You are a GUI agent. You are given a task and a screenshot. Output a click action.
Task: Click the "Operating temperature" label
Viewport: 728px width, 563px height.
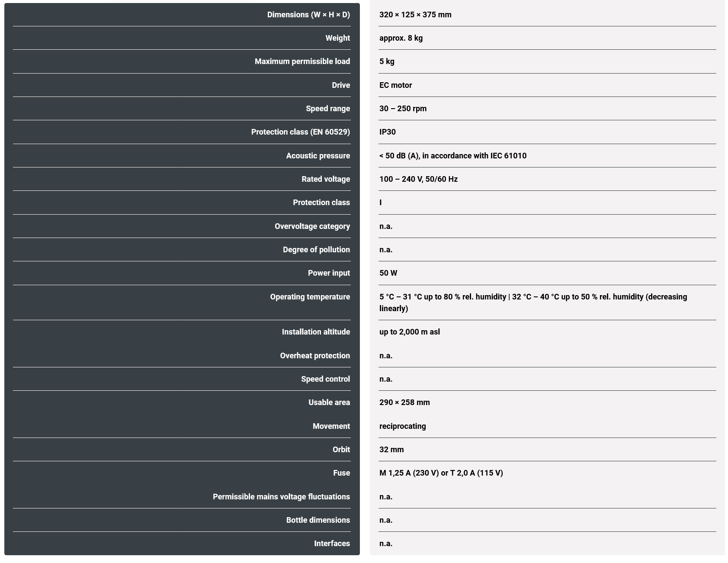(310, 297)
